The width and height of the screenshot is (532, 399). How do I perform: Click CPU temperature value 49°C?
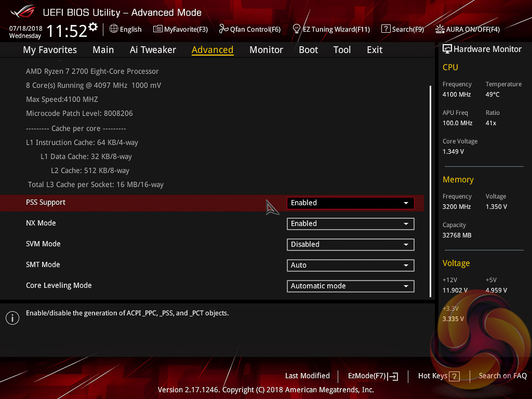493,95
